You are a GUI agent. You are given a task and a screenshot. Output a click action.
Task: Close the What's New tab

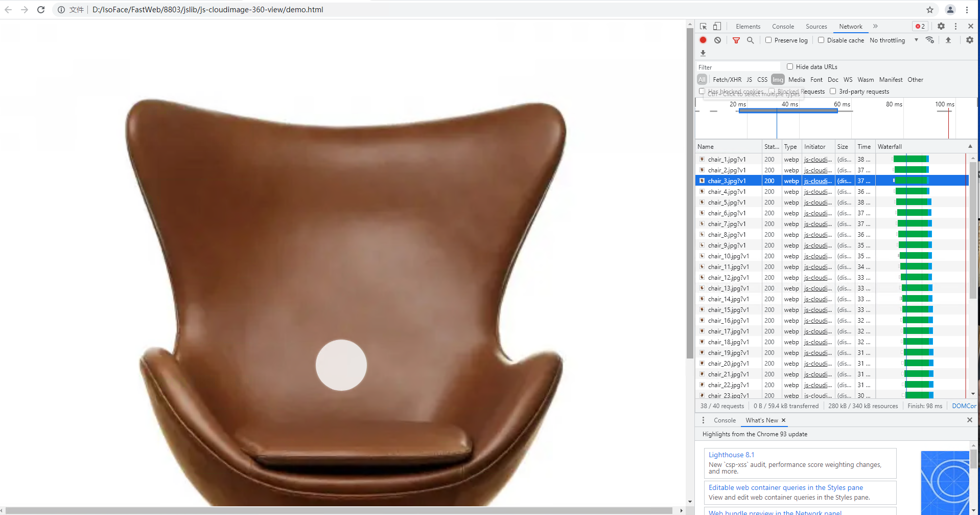click(x=783, y=420)
